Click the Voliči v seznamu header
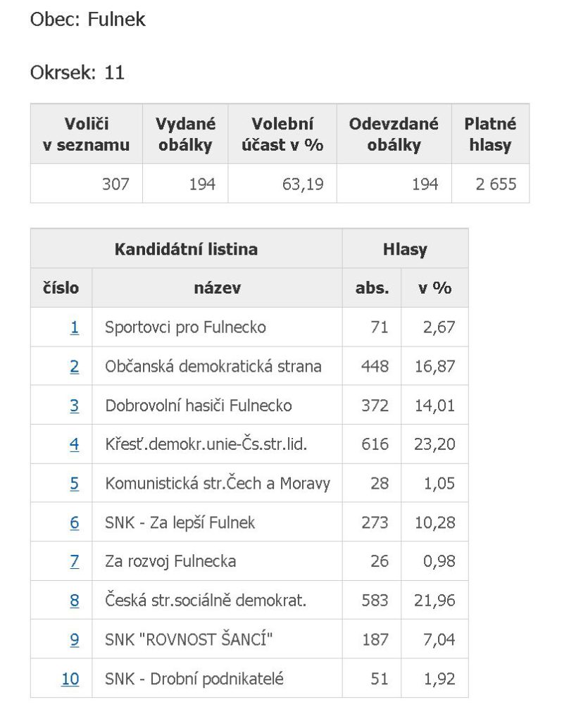The width and height of the screenshot is (588, 721). click(x=87, y=134)
